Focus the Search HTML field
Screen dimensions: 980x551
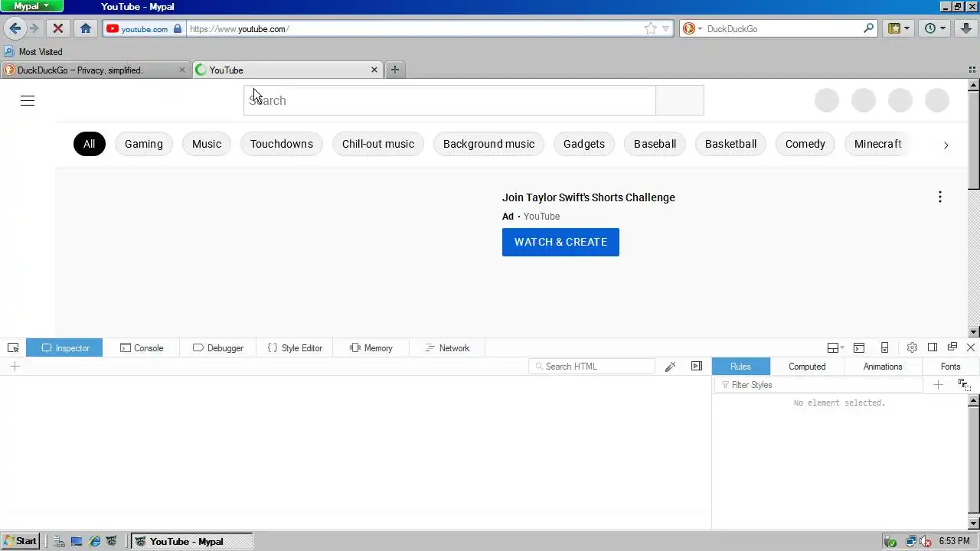pos(592,367)
